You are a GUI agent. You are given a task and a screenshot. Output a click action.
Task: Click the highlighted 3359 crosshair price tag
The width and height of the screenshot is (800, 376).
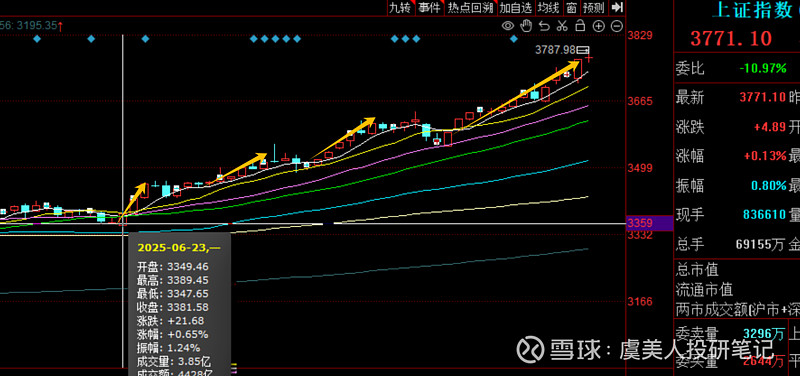pyautogui.click(x=649, y=223)
